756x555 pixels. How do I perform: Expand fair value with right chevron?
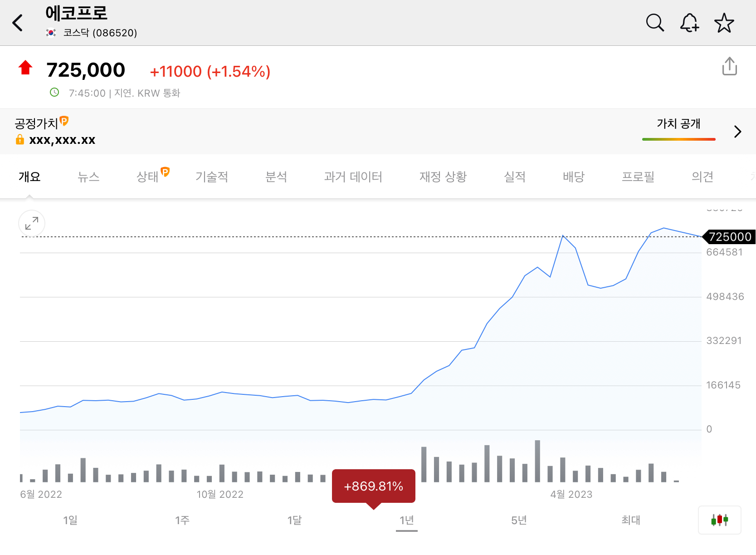pos(737,132)
